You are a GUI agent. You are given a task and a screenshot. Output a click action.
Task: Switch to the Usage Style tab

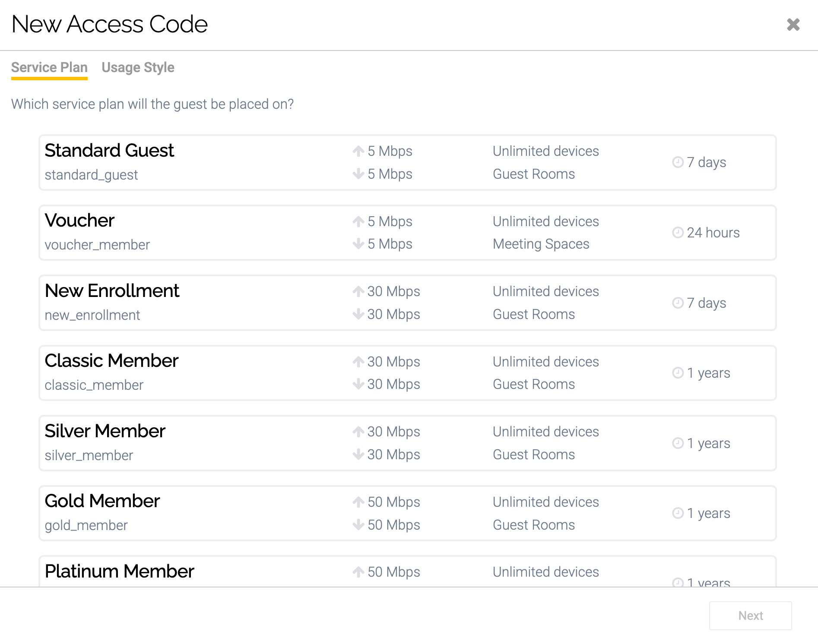(138, 67)
